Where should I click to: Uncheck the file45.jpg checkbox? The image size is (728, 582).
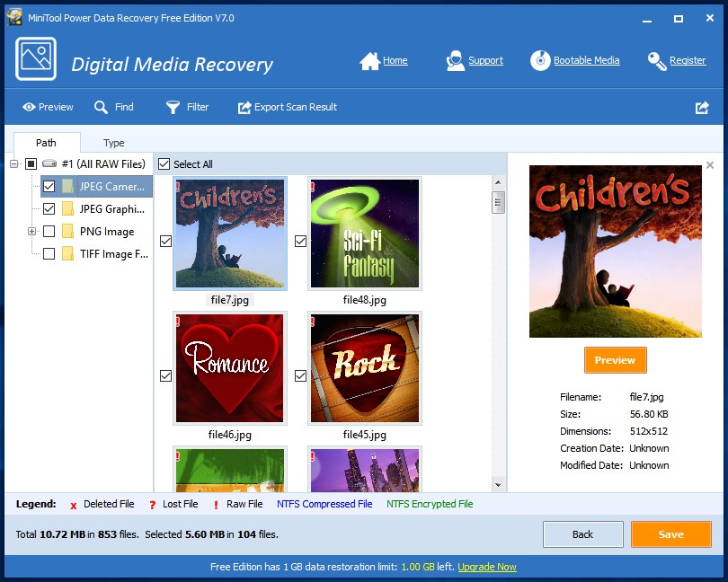pyautogui.click(x=300, y=376)
